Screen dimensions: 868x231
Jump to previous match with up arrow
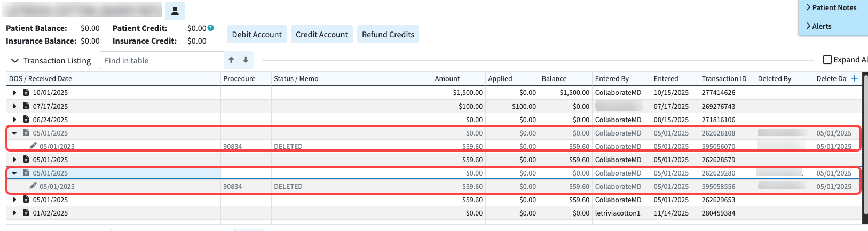(231, 60)
